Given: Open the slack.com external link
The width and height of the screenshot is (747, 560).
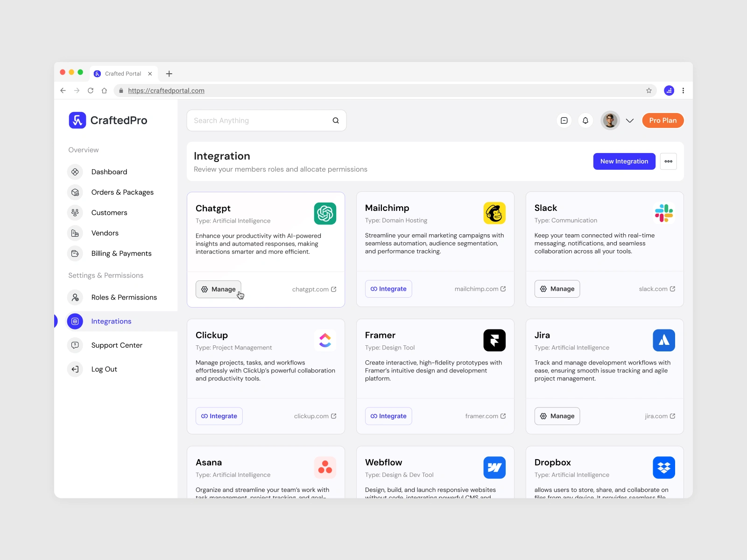Looking at the screenshot, I should pyautogui.click(x=657, y=289).
